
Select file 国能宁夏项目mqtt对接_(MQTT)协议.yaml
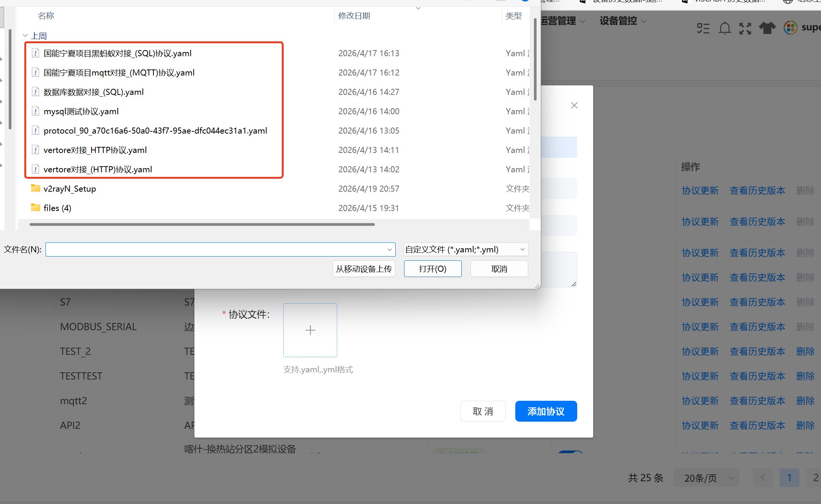[x=119, y=72]
